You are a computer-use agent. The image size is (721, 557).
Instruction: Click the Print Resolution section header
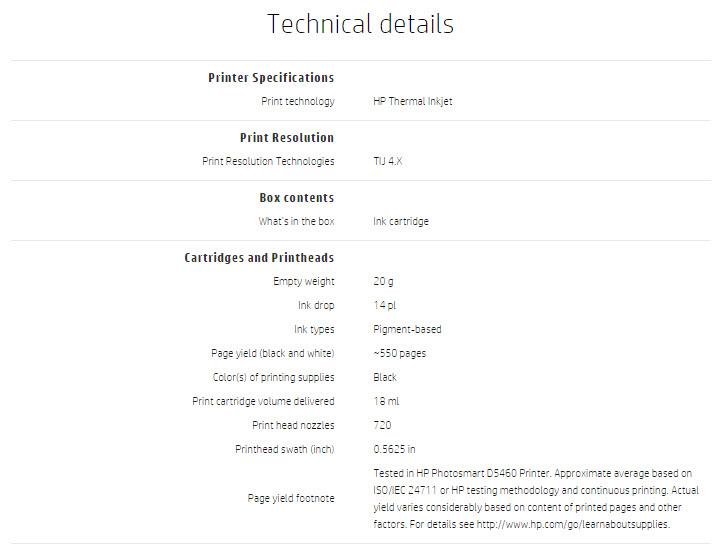[x=287, y=138]
